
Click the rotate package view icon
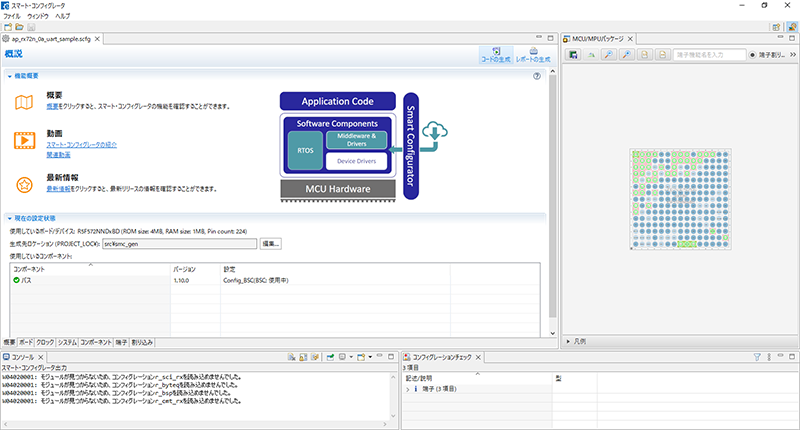click(x=591, y=55)
